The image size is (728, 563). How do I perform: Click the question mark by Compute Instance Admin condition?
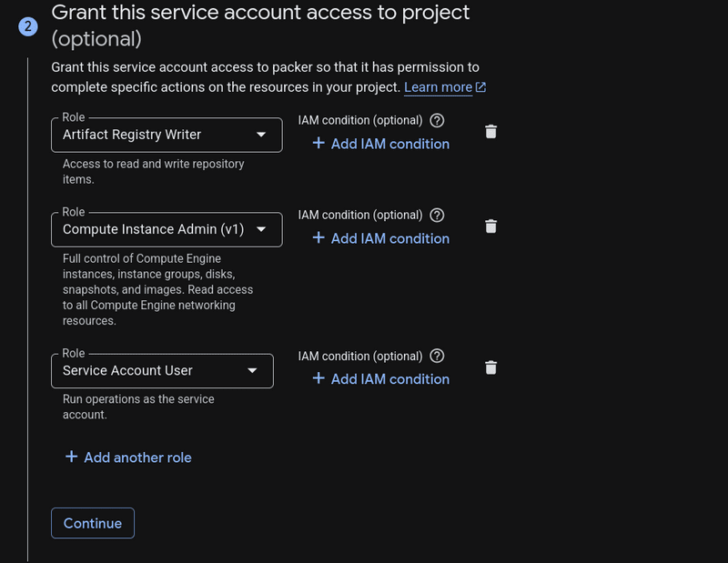pos(436,215)
